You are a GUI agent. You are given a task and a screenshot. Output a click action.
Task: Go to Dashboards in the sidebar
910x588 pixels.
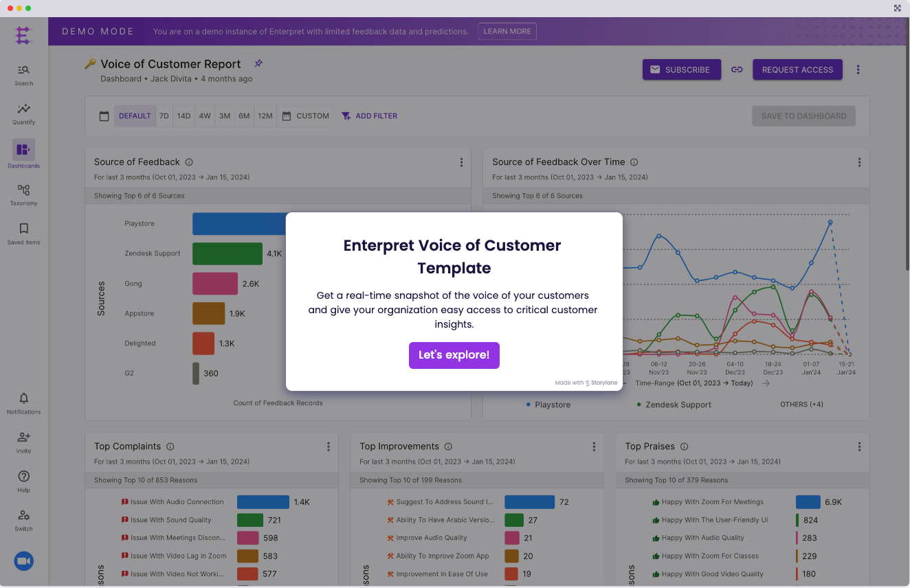tap(24, 155)
